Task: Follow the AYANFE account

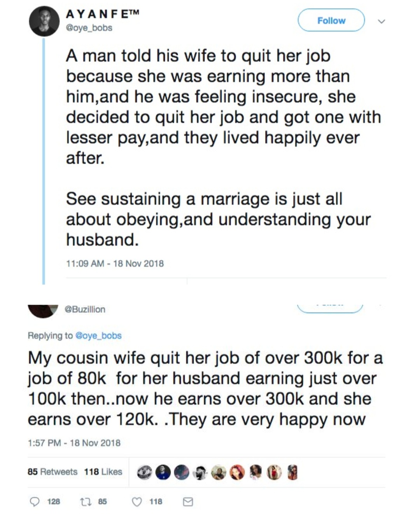Action: point(331,21)
